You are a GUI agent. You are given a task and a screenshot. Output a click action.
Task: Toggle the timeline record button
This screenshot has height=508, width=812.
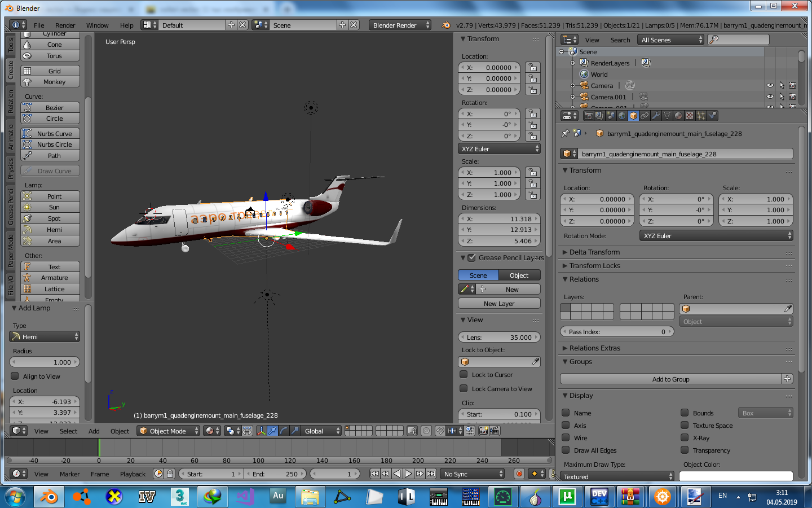[519, 474]
